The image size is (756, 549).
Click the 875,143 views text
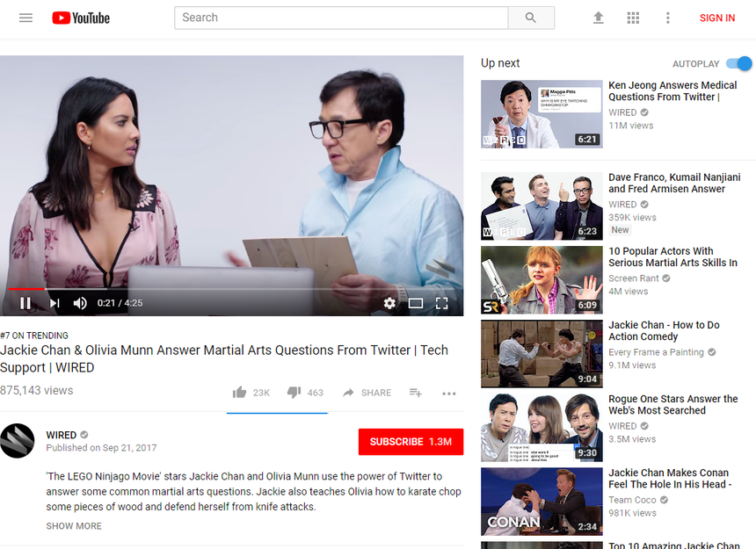click(x=37, y=390)
